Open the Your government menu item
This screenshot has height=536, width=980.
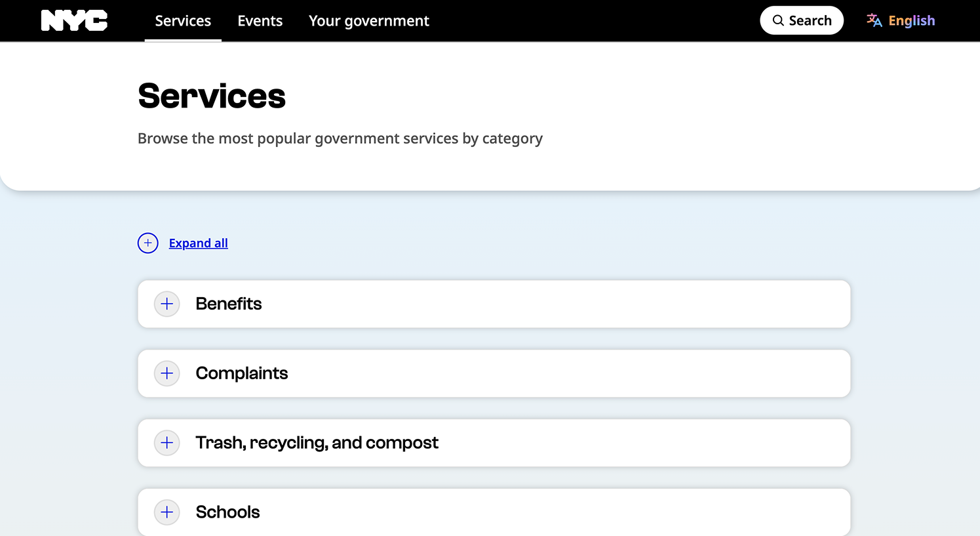point(369,20)
